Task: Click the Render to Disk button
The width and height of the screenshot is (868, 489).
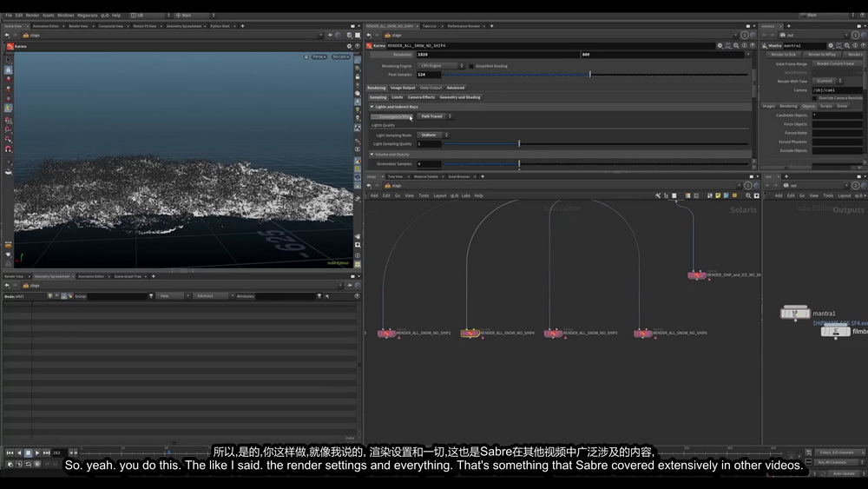Action: 783,55
